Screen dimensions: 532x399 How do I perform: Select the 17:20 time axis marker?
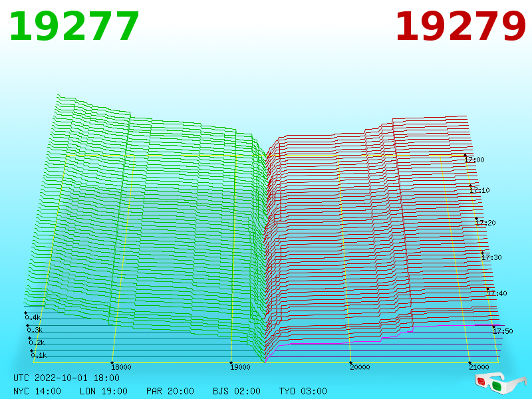pyautogui.click(x=485, y=223)
